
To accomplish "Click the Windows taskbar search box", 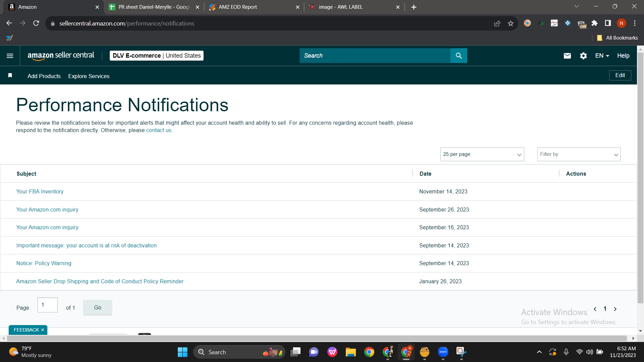I will coord(239,352).
